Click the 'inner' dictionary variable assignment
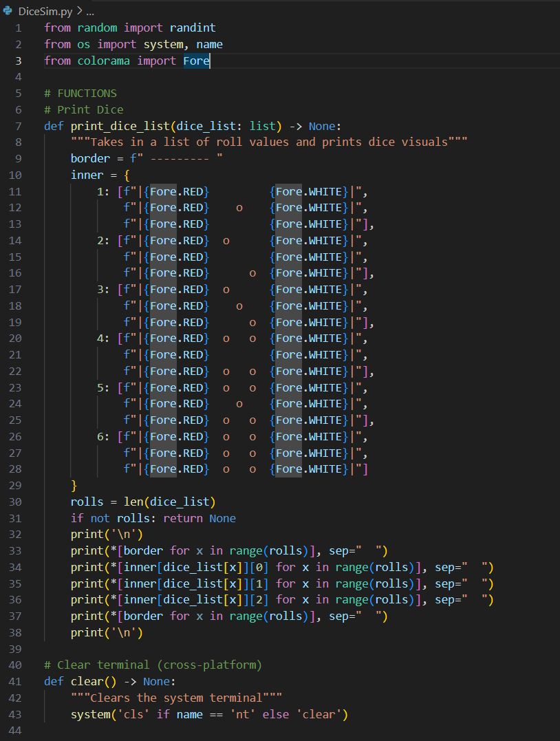The image size is (560, 741). point(87,175)
